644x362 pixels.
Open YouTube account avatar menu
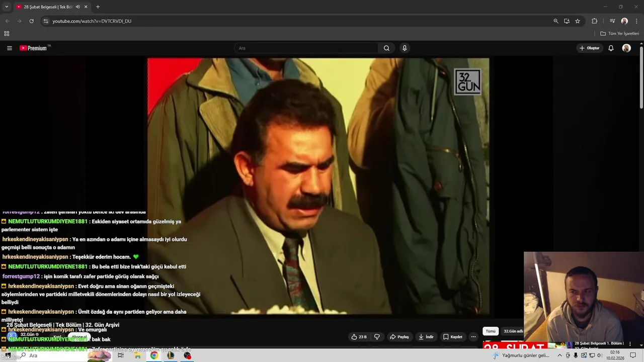click(x=626, y=48)
